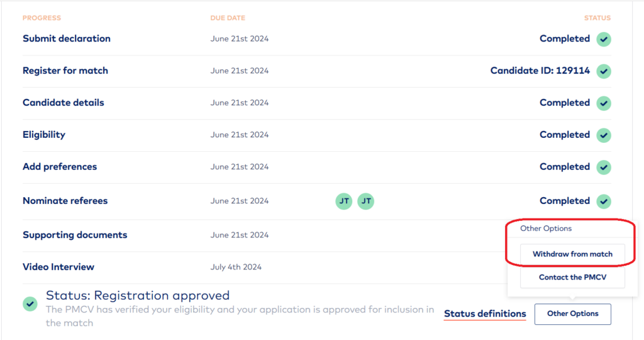Open the Register for match step

click(65, 71)
